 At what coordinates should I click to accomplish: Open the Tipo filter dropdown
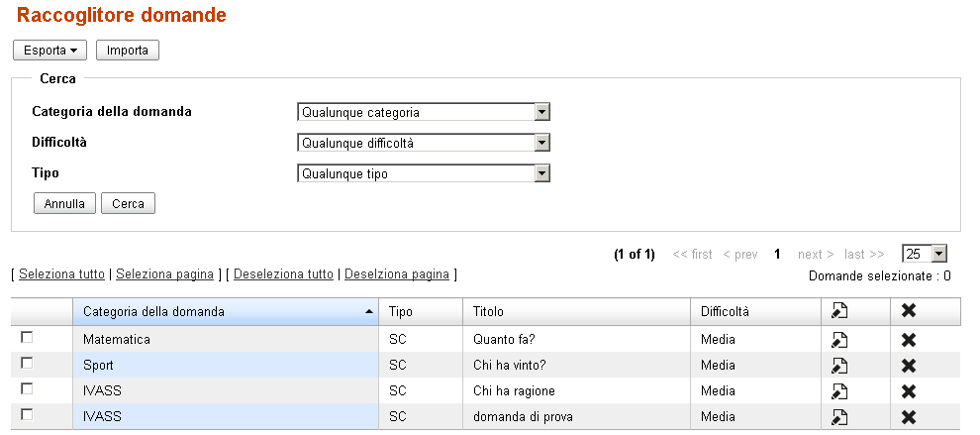coord(423,174)
